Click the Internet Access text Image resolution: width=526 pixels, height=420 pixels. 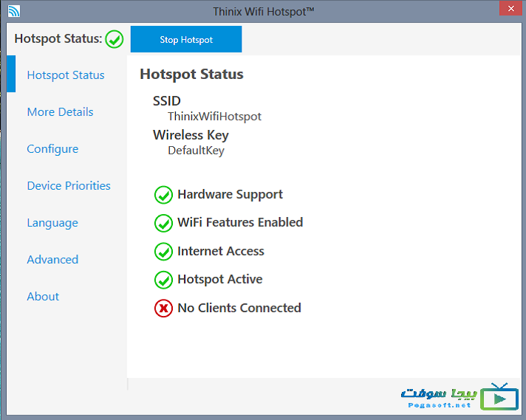point(221,251)
